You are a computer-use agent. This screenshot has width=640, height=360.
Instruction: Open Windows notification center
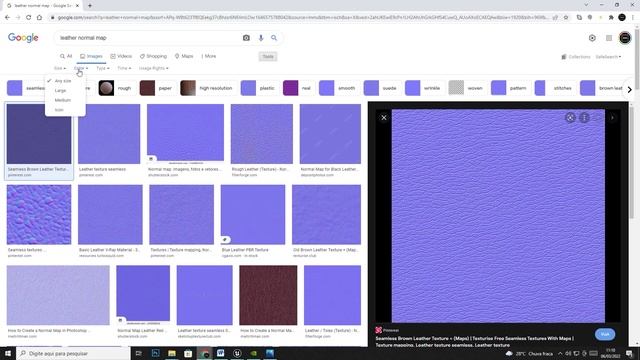tap(629, 353)
